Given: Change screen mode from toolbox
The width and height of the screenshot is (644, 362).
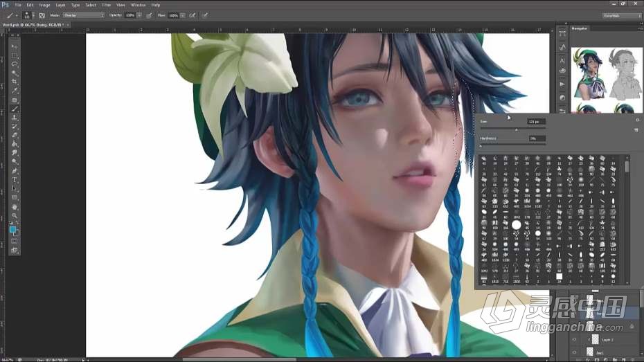Looking at the screenshot, I should pos(15,251).
